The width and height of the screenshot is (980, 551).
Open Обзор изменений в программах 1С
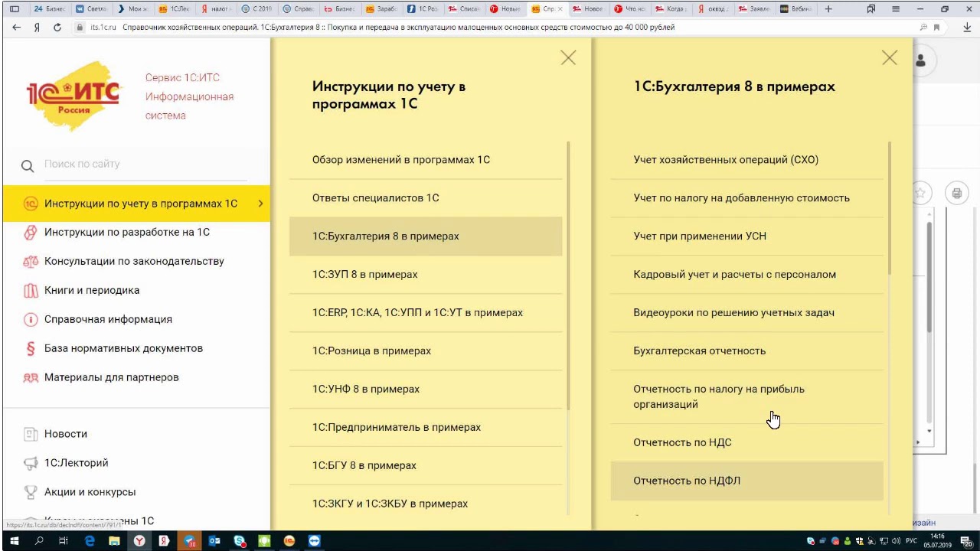[426, 160]
